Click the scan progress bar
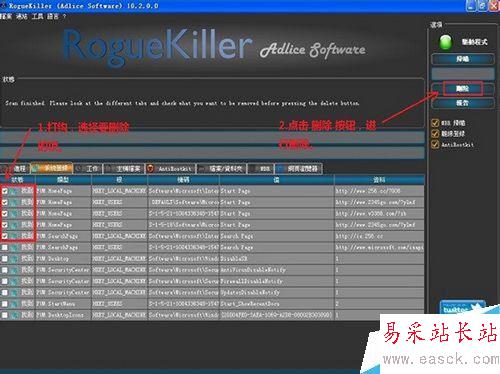The image size is (500, 374). pos(463,74)
